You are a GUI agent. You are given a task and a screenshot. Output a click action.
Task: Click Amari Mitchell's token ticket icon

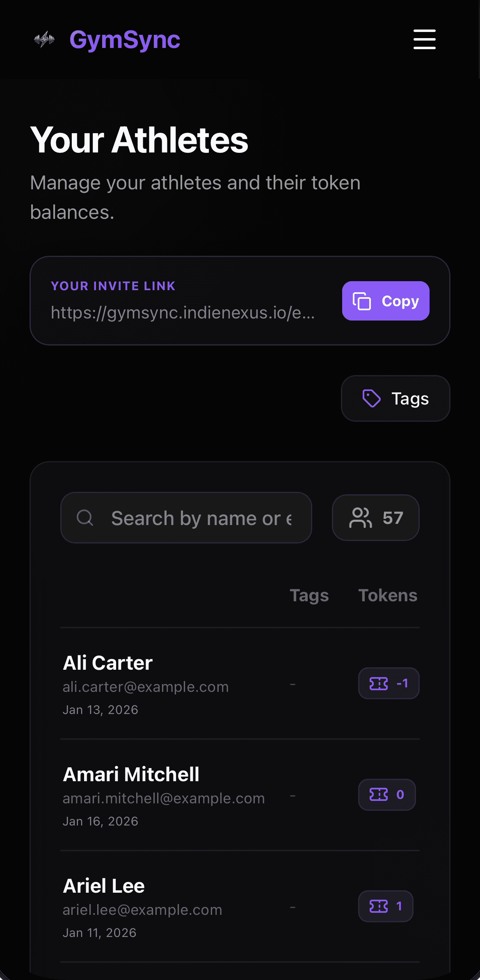click(x=379, y=795)
